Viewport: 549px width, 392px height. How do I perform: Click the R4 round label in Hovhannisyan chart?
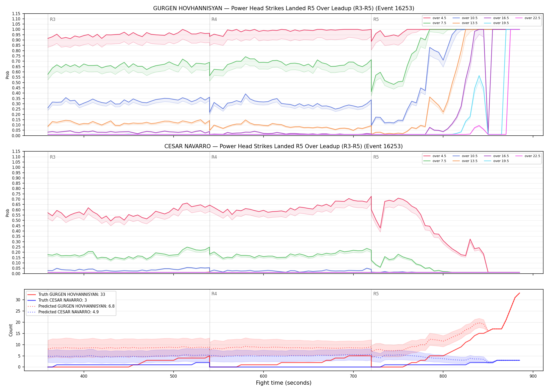pos(214,19)
